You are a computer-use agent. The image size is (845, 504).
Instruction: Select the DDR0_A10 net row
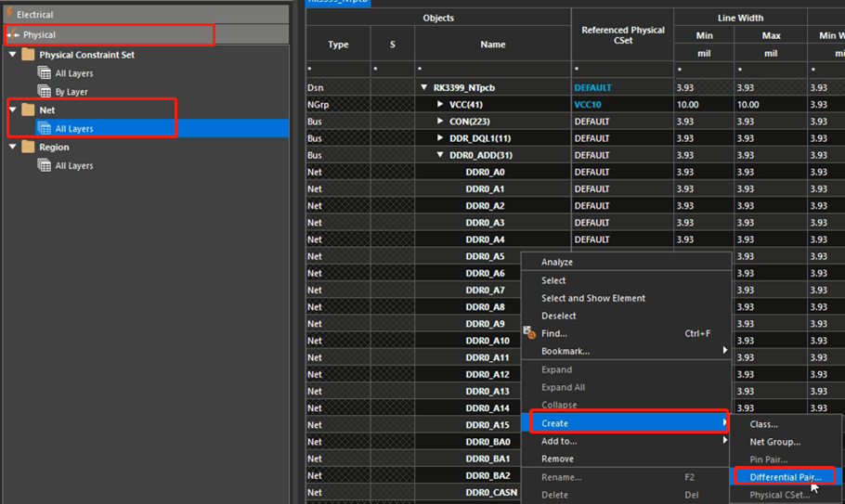click(487, 341)
